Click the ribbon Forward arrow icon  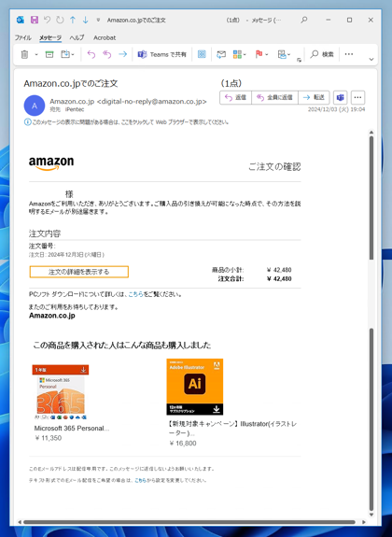[x=122, y=54]
